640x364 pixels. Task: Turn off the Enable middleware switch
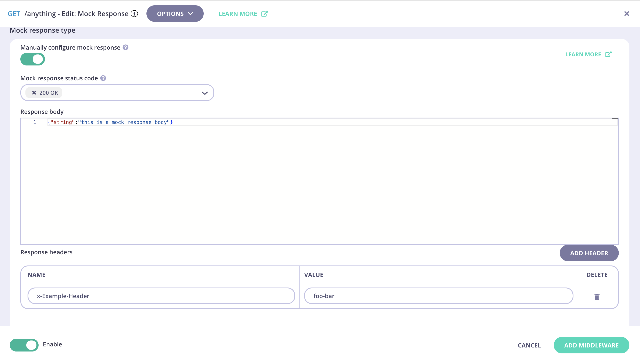(24, 345)
